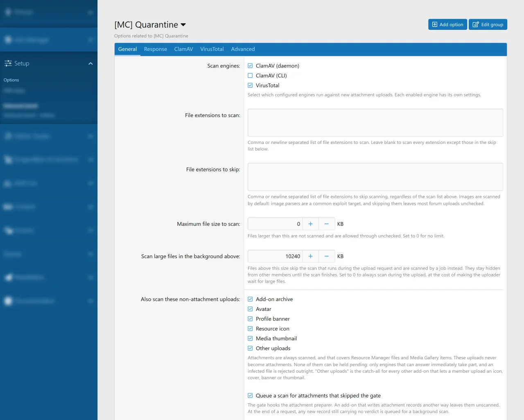Untick the Add-on archive checkbox
Viewport: 524px width, 420px height.
point(250,299)
